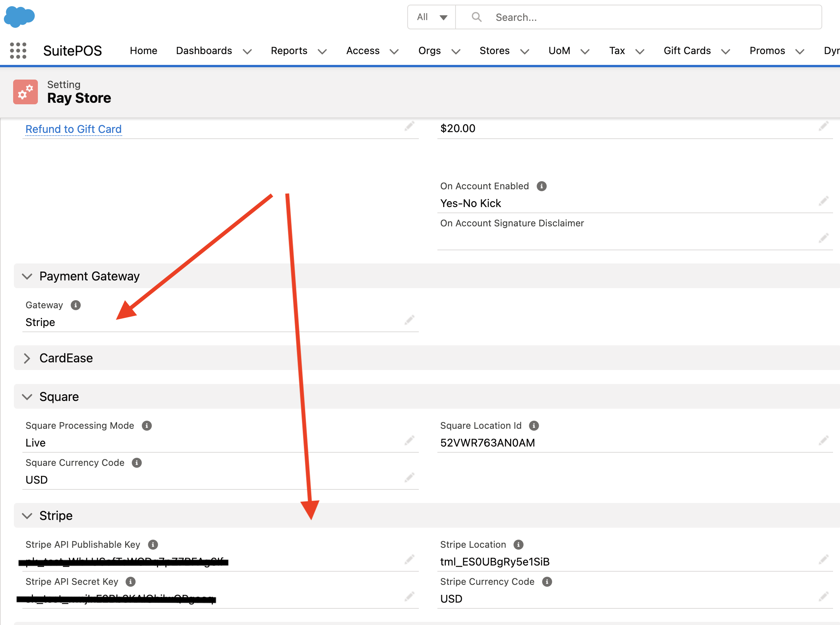Click info icon beside Square Processing Mode
Screen dimensions: 840x625
point(147,426)
